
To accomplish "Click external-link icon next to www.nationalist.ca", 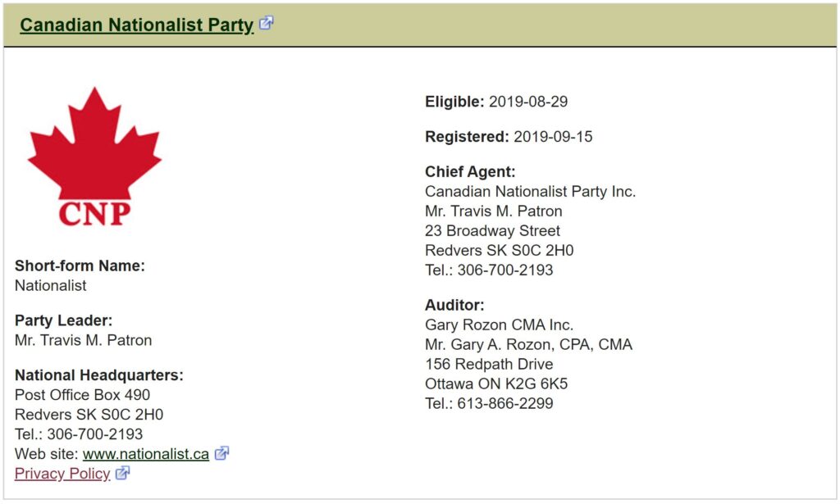I will coord(221,453).
